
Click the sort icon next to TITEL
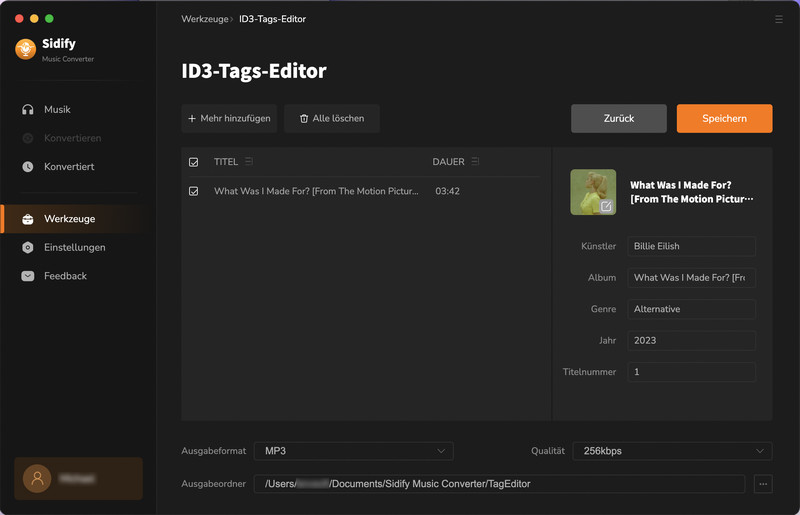point(248,161)
